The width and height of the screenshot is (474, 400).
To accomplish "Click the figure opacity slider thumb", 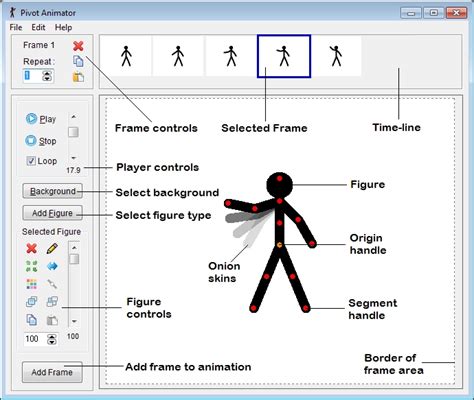I will point(74,259).
